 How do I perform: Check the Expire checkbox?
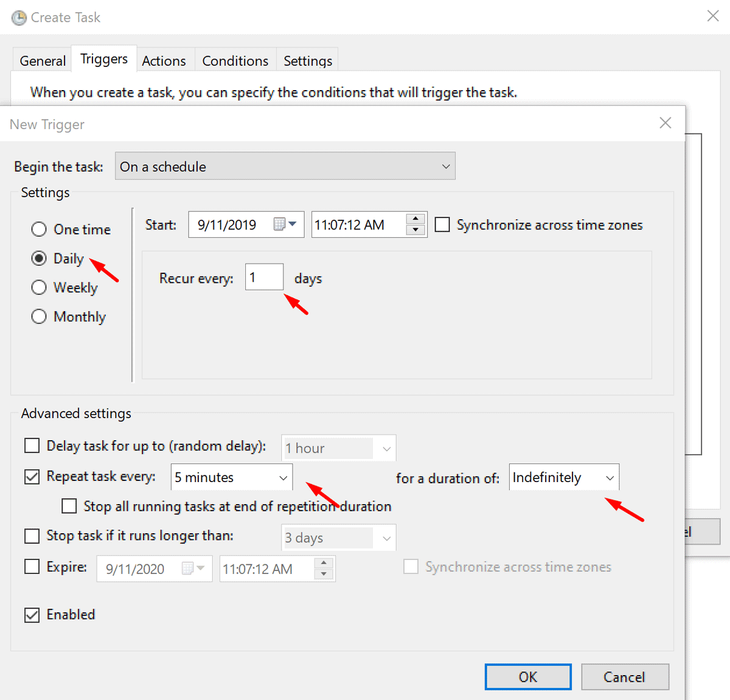(x=32, y=567)
